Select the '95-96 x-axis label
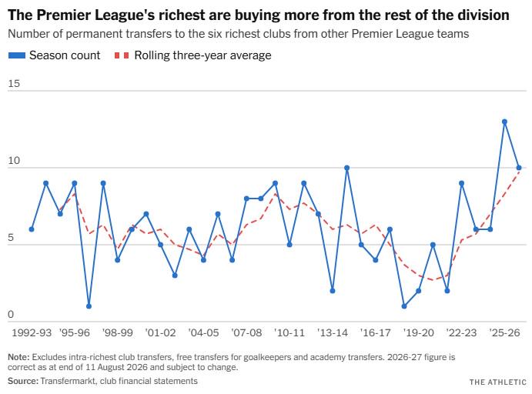The width and height of the screenshot is (532, 394). [x=75, y=332]
